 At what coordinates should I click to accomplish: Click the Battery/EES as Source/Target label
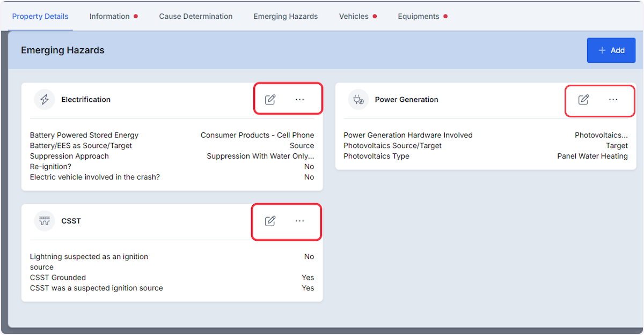81,146
